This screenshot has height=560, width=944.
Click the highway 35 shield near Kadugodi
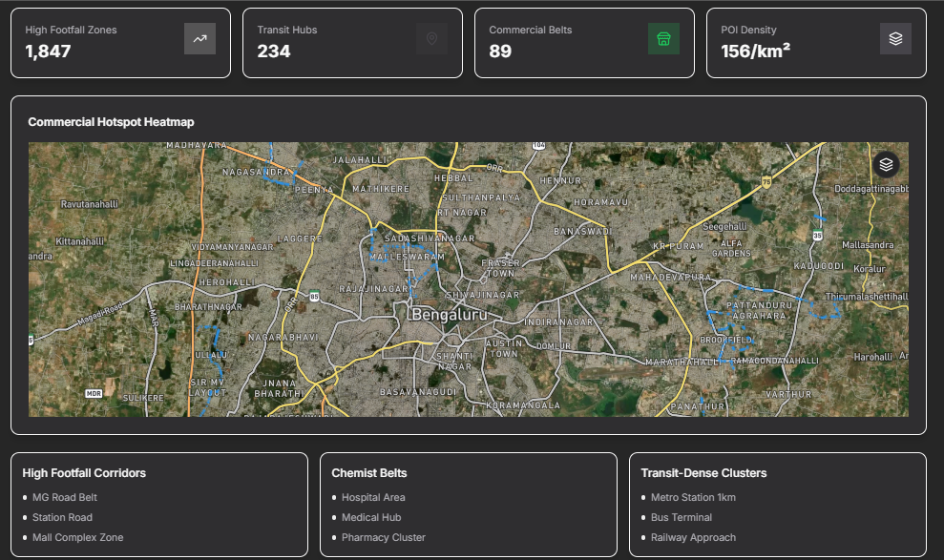(817, 235)
